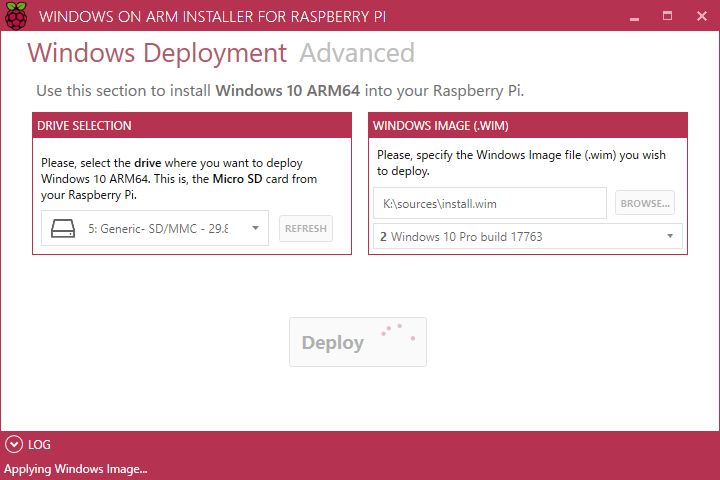This screenshot has height=480, width=720.
Task: Click the window title text
Action: pyautogui.click(x=213, y=17)
